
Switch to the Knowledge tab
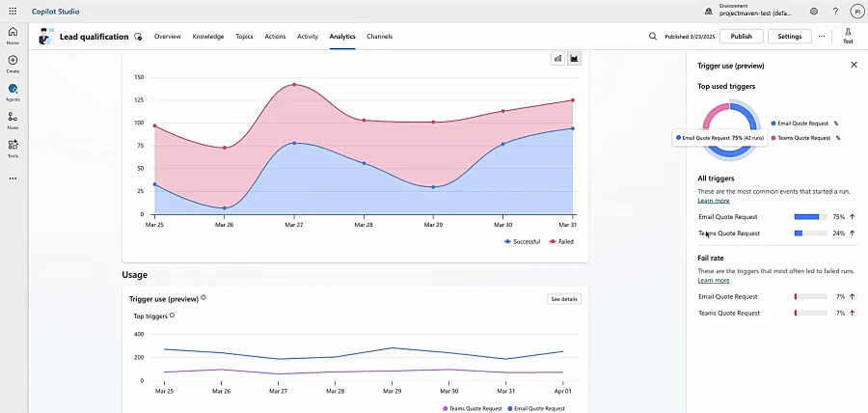[208, 37]
